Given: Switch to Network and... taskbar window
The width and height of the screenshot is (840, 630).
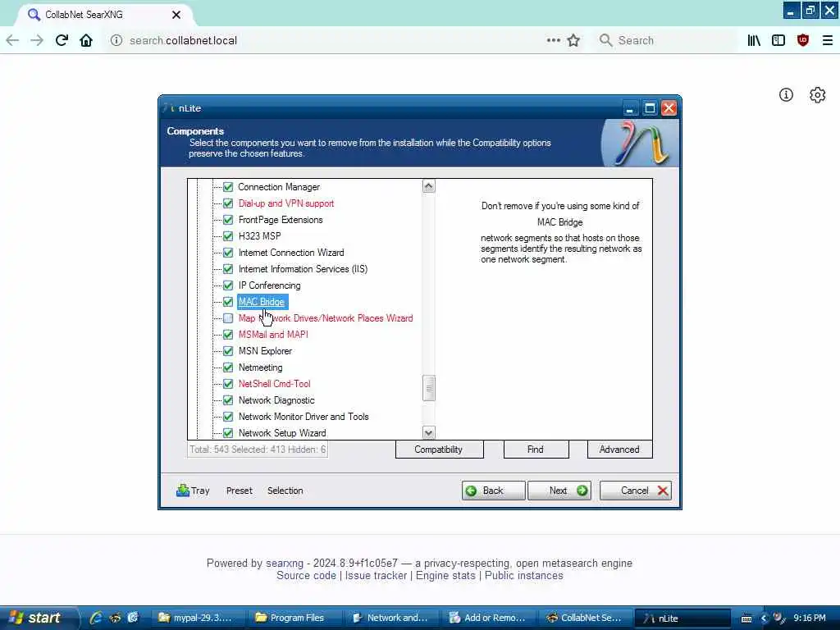Looking at the screenshot, I should (390, 618).
